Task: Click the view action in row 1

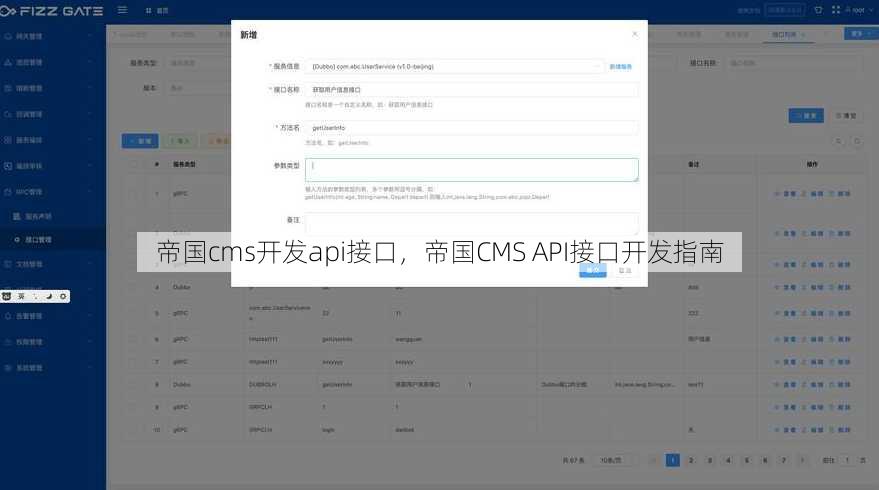Action: click(785, 194)
